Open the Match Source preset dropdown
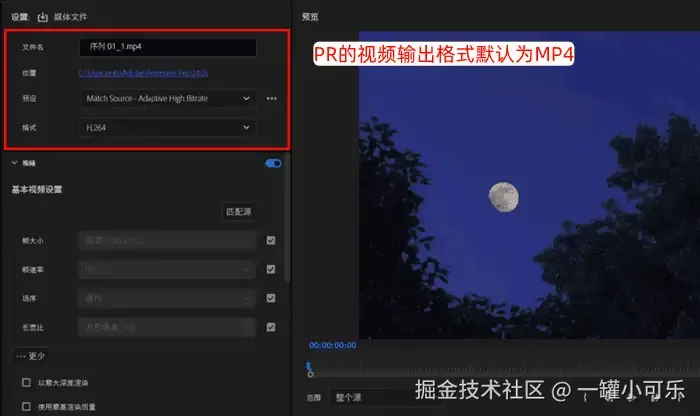Viewport: 700px width, 416px height. point(168,98)
